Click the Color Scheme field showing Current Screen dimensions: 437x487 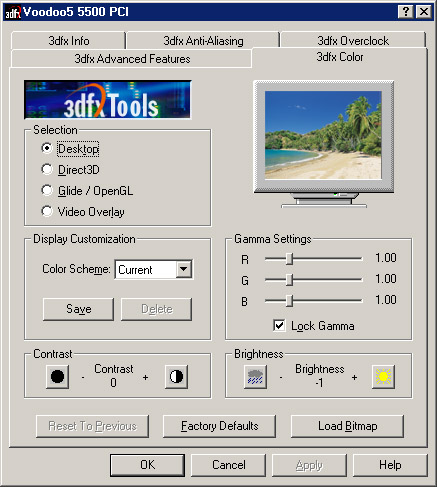pos(153,269)
